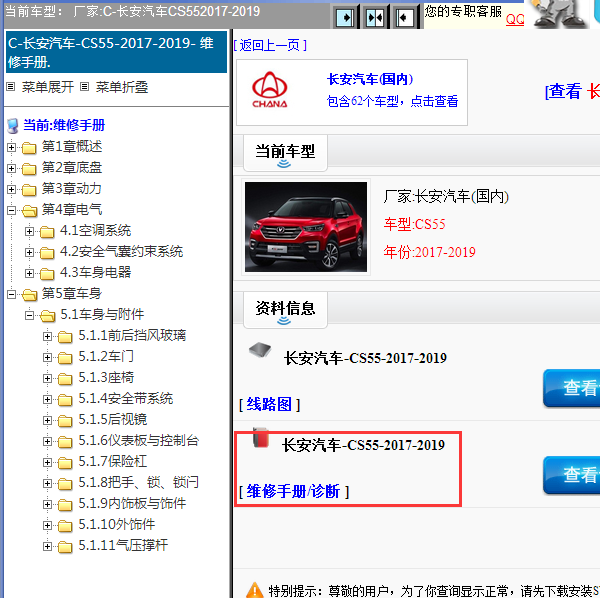Click the open folder icon of 第5章车身

pyautogui.click(x=29, y=295)
